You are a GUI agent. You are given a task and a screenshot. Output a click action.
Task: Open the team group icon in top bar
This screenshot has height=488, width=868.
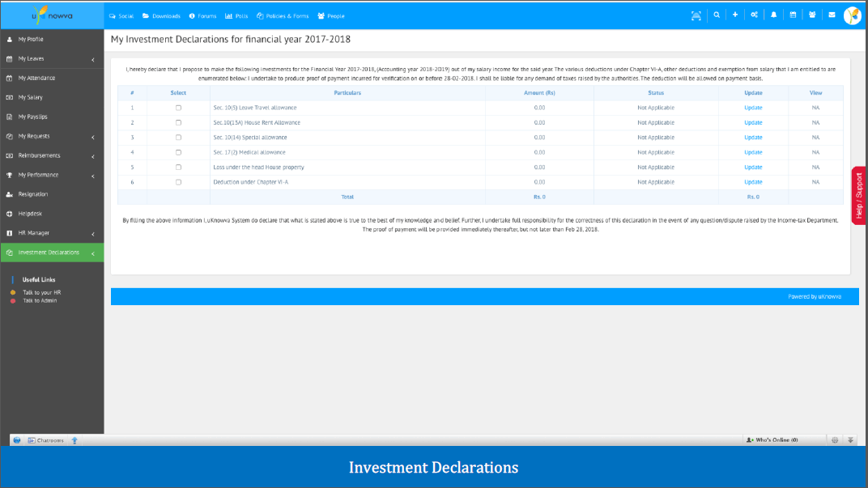(812, 15)
